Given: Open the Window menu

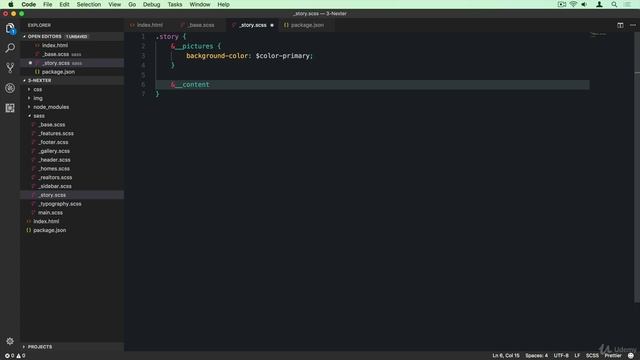Looking at the screenshot, I should [200, 4].
